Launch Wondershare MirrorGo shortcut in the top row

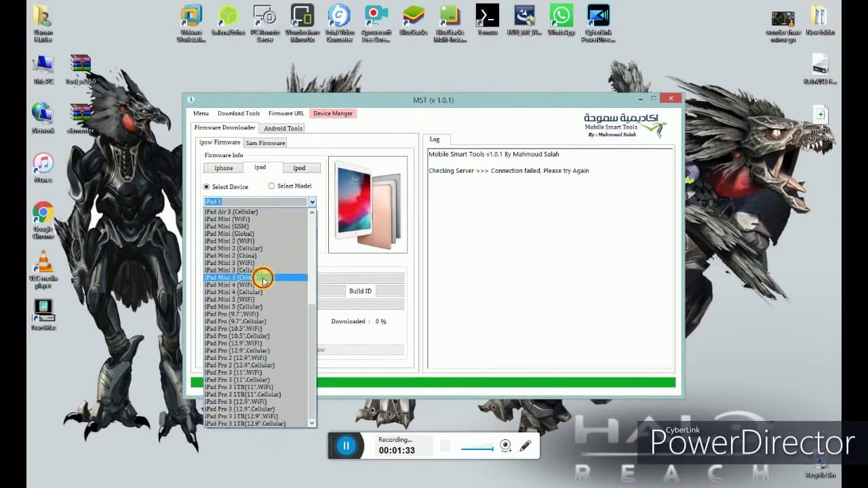pos(302,24)
